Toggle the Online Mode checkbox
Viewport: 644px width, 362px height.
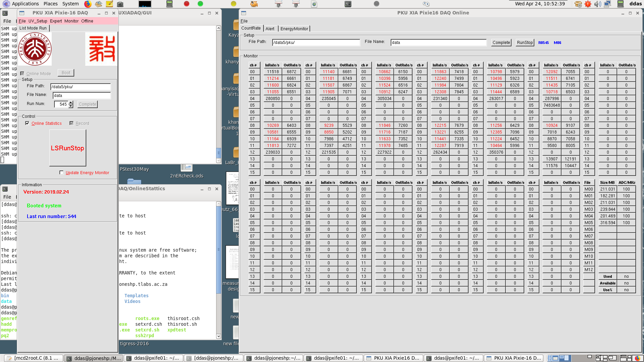[22, 73]
